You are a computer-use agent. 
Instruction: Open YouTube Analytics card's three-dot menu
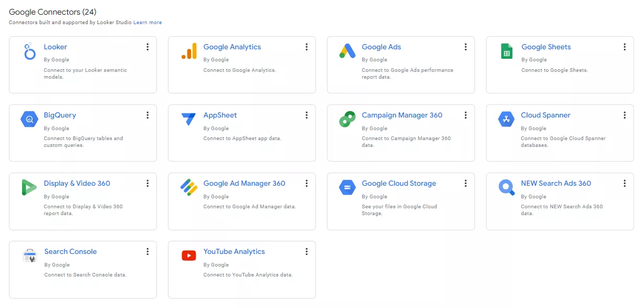click(307, 252)
